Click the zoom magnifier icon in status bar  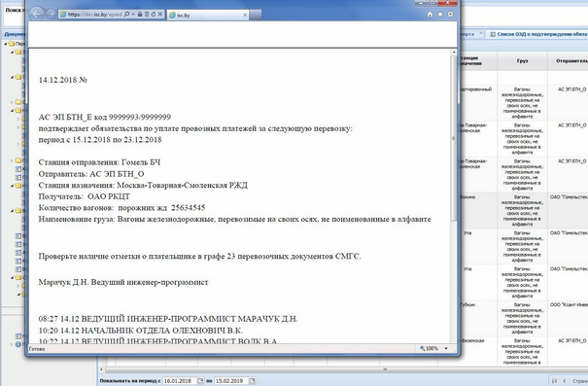tap(422, 348)
